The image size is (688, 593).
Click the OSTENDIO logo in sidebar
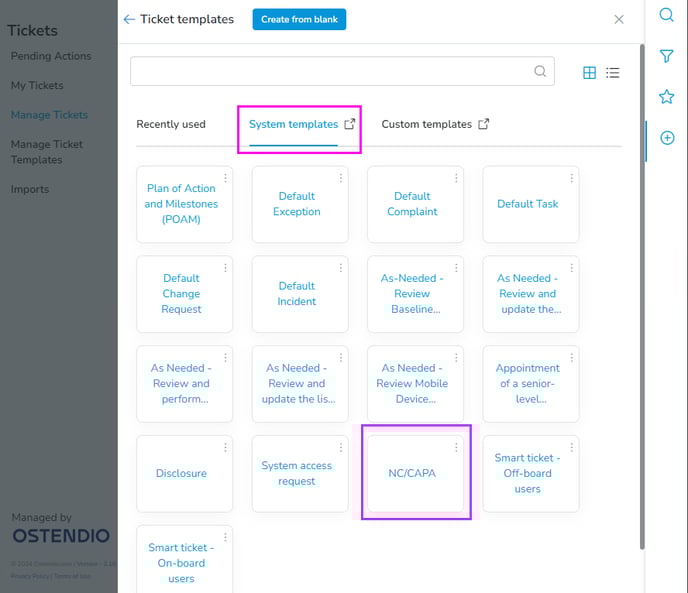[61, 536]
